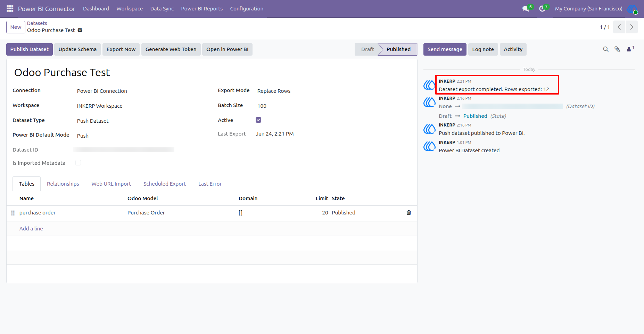Click the Activity button in chatter
This screenshot has height=334, width=644.
[513, 49]
